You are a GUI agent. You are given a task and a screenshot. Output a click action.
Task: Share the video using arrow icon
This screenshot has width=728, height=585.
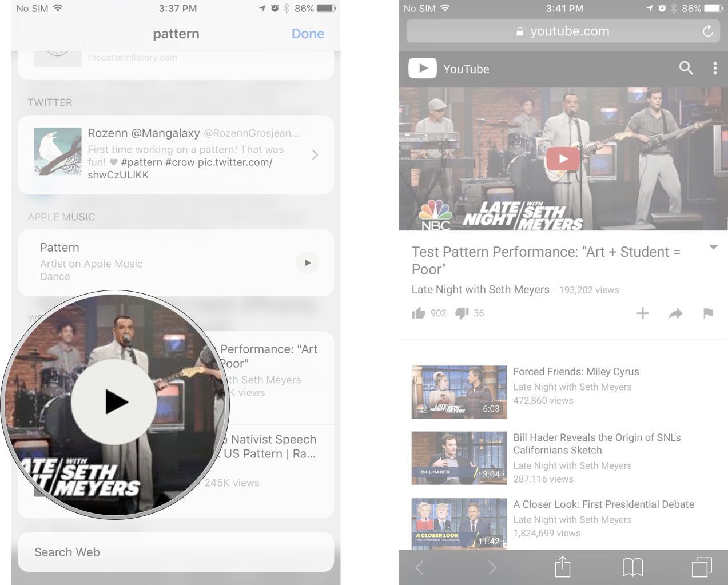click(x=675, y=313)
